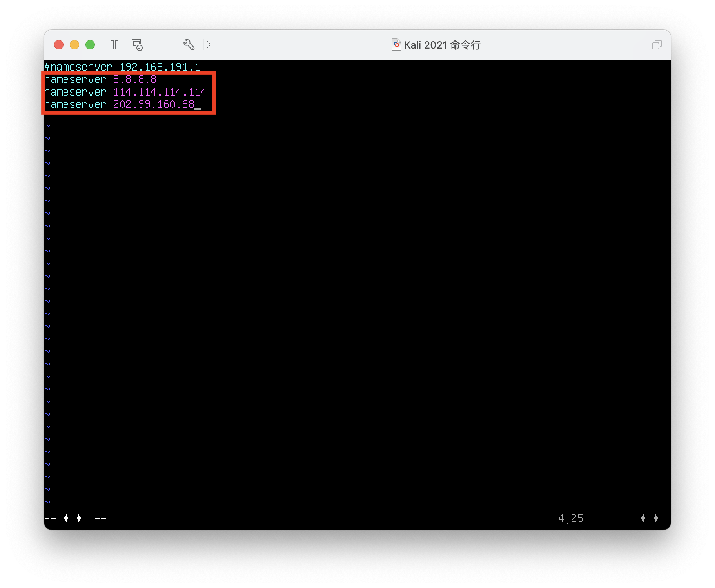Close the Kali VM window

pos(59,45)
